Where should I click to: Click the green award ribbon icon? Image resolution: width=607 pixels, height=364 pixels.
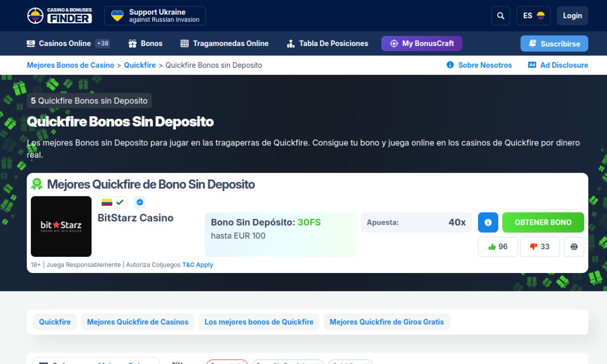tap(37, 184)
